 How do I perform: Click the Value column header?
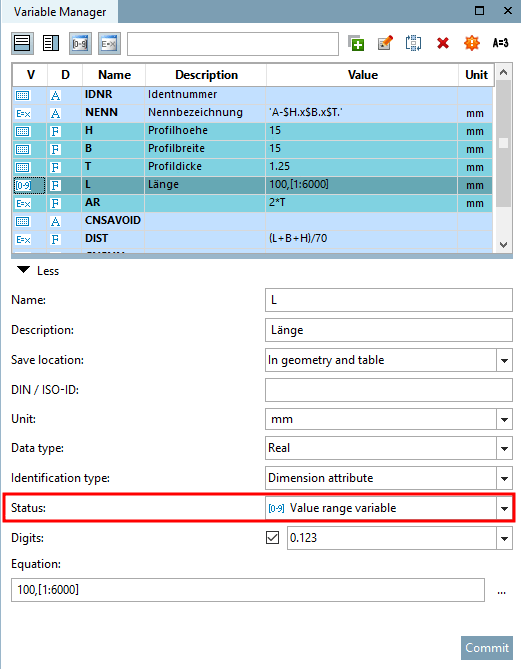362,75
